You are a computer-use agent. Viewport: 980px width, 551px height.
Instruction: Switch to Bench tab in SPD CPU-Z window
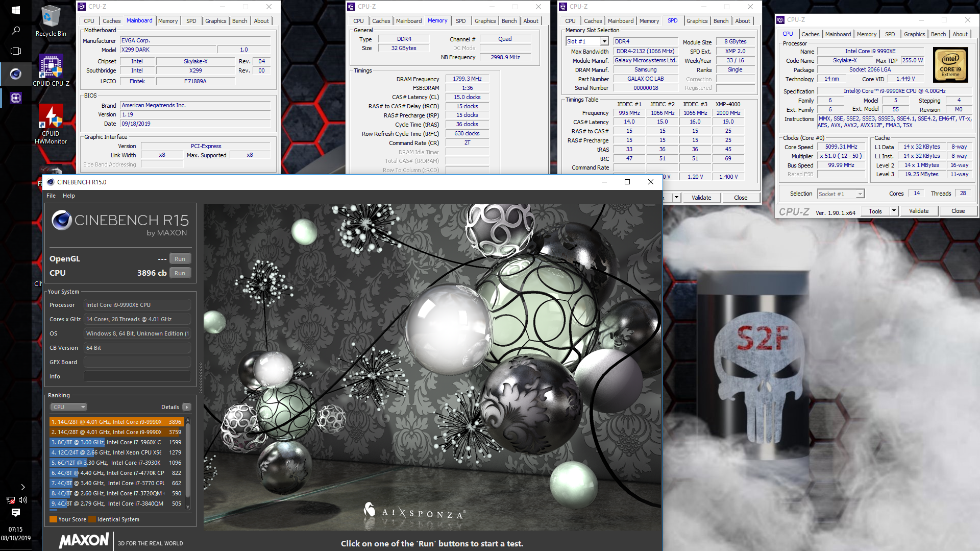point(721,21)
